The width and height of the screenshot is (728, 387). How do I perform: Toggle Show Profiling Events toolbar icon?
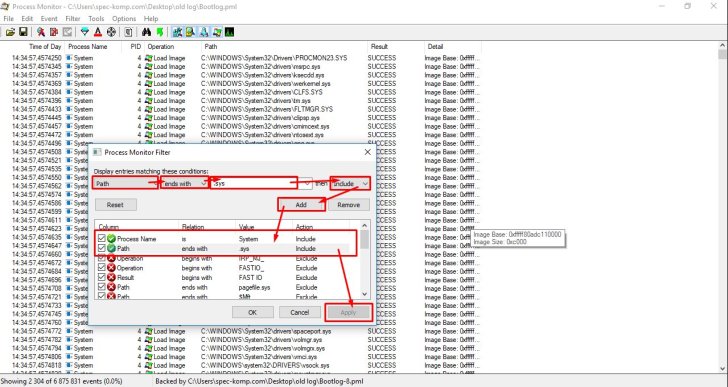click(229, 32)
